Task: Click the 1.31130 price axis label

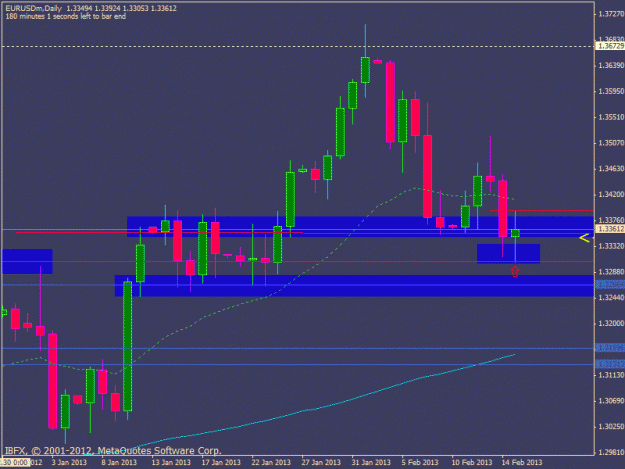Action: click(611, 375)
